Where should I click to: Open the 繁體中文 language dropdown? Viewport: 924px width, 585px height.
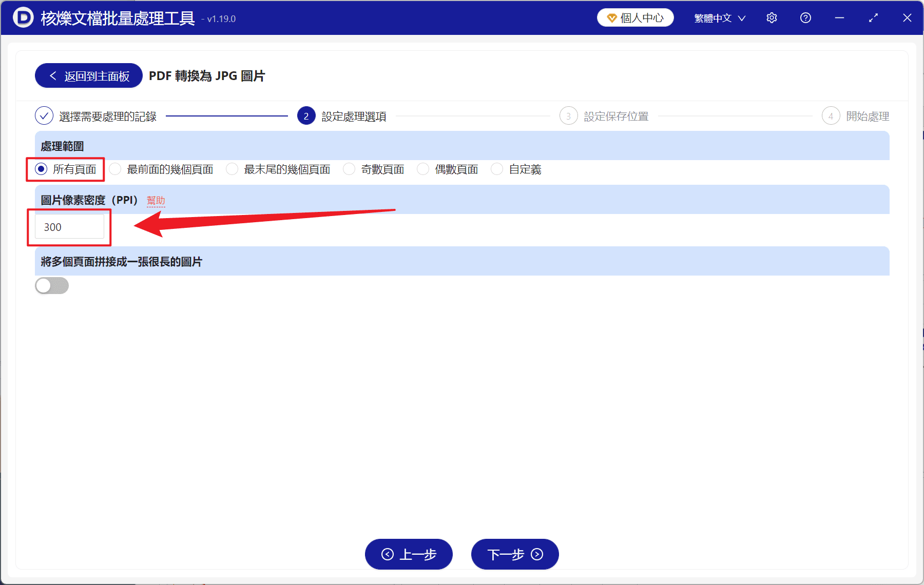[714, 17]
